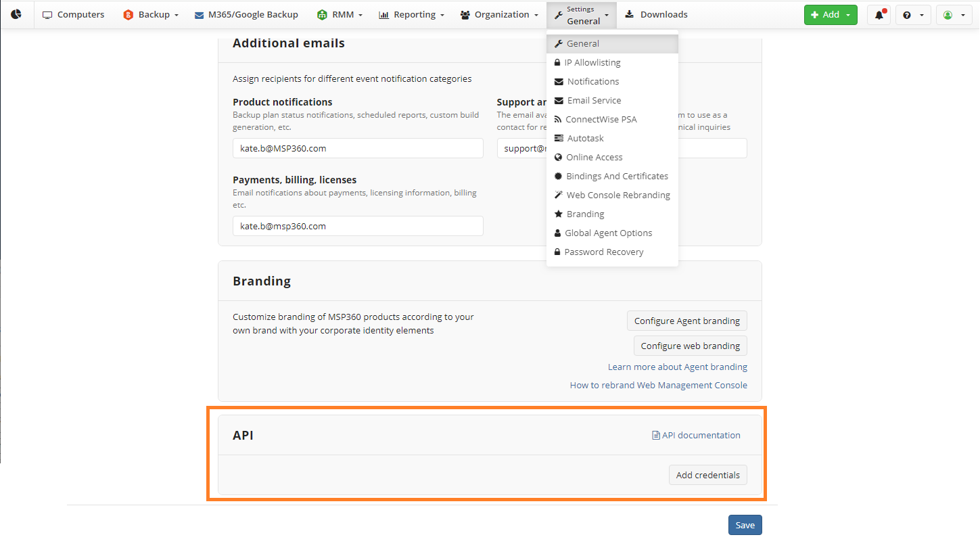Choose Autotask menu entry
This screenshot has width=980, height=554.
pyautogui.click(x=612, y=139)
